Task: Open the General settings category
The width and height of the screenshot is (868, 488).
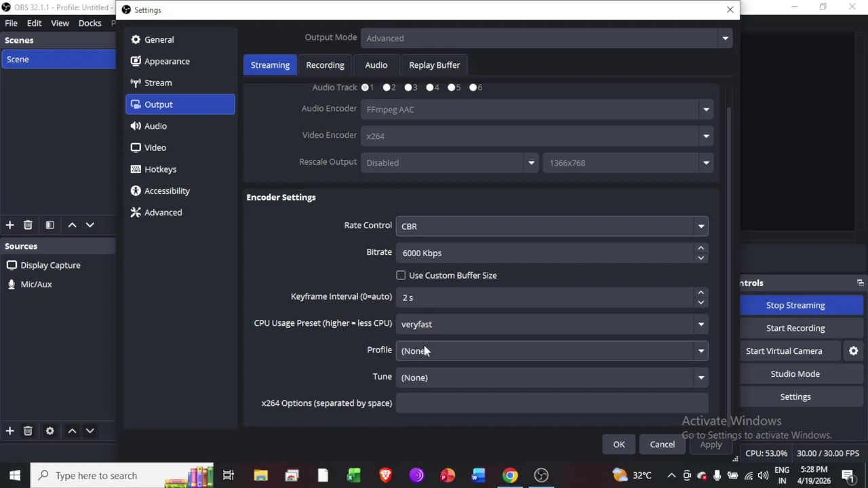Action: tap(180, 39)
